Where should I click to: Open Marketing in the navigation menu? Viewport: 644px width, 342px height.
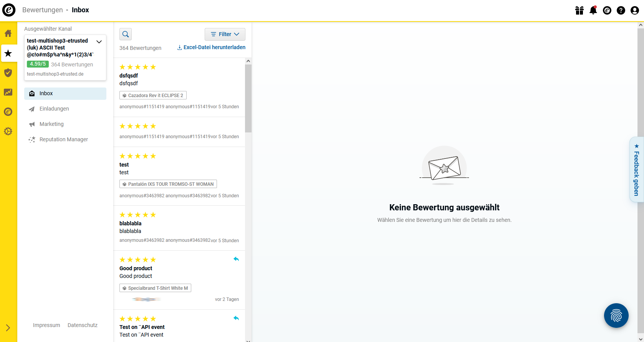click(x=65, y=124)
